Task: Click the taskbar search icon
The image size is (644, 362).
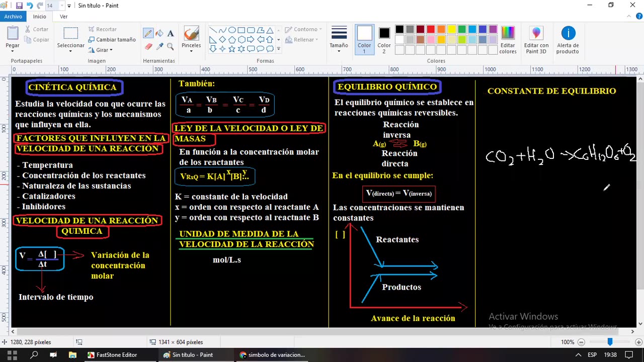Action: click(x=34, y=354)
